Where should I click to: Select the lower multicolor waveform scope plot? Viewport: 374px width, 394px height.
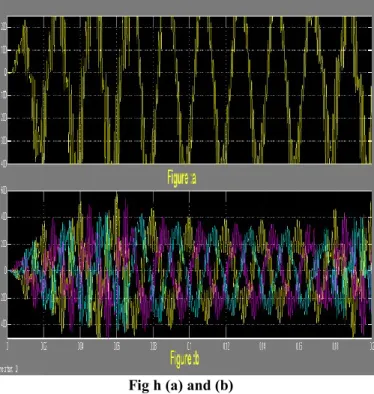189,265
